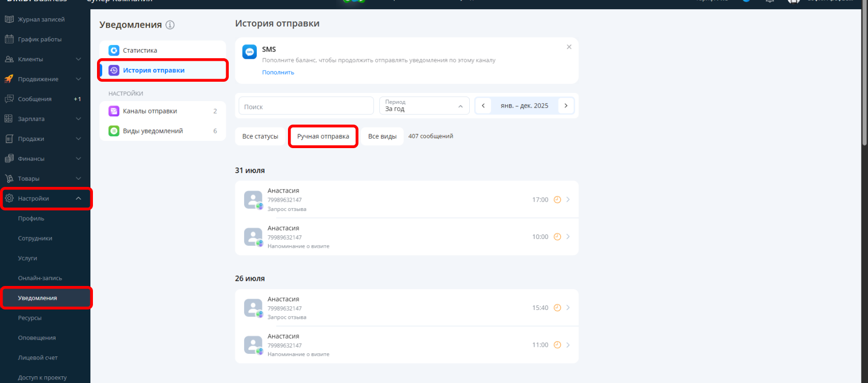868x383 pixels.
Task: Expand the Продажи submenu chevron
Action: coord(79,139)
